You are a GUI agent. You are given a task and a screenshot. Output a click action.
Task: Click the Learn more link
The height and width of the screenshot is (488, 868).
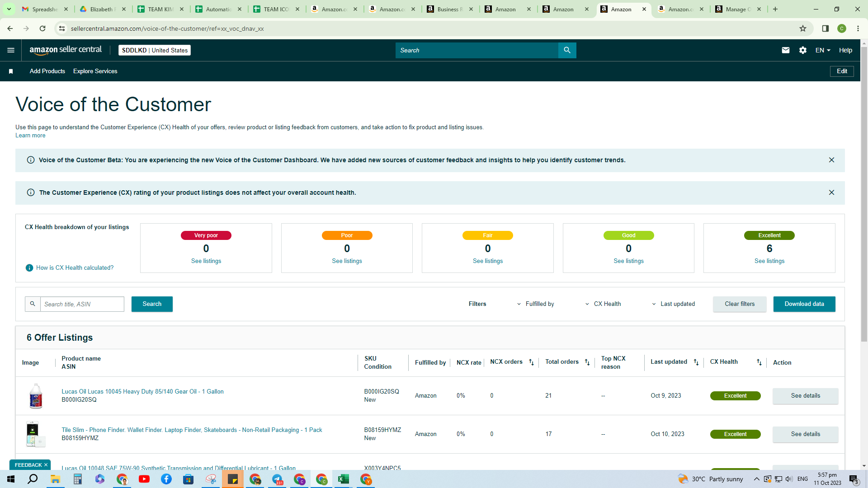30,136
